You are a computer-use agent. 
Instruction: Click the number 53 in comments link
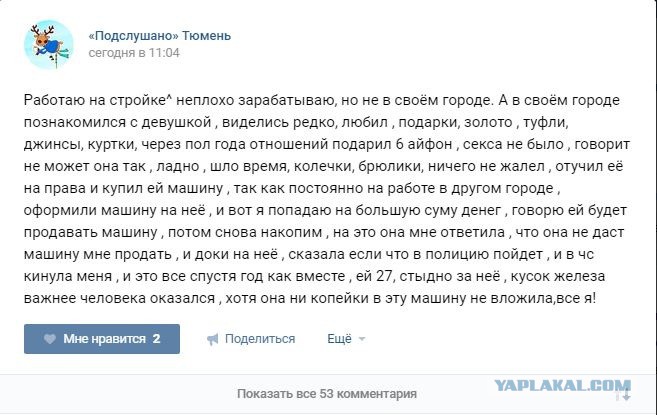pos(326,394)
